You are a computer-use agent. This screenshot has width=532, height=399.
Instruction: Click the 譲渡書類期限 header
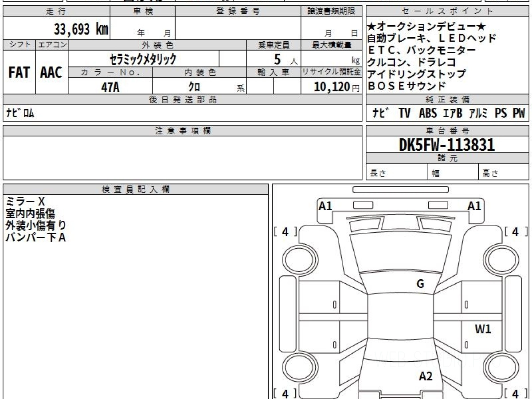point(331,12)
